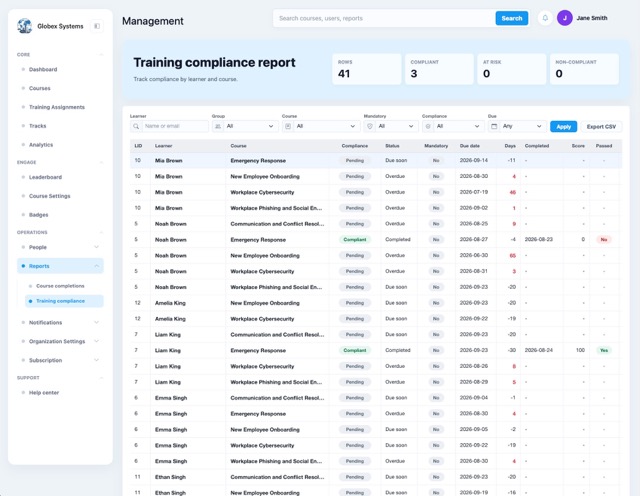Click Mia Brown Emergency Response row

click(x=376, y=160)
